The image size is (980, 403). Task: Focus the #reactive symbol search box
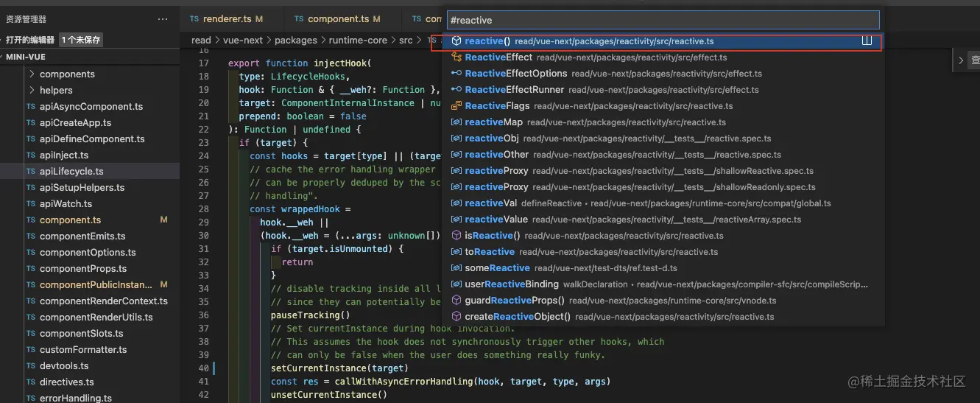tap(663, 20)
